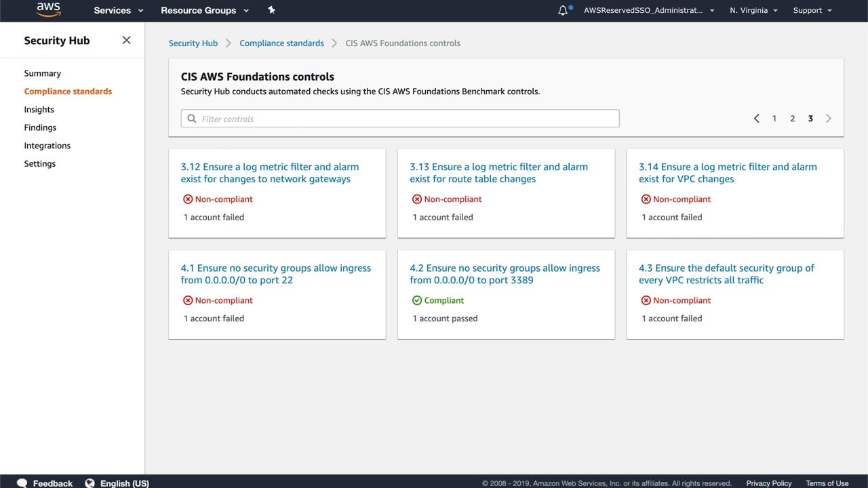
Task: Click the globe language icon in footer
Action: pos(90,483)
